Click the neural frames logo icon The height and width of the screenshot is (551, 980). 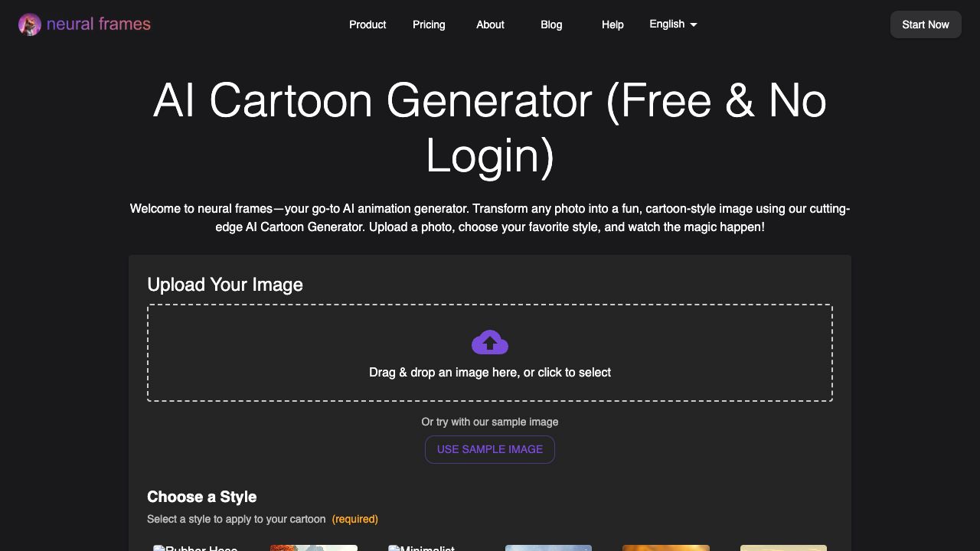coord(30,24)
